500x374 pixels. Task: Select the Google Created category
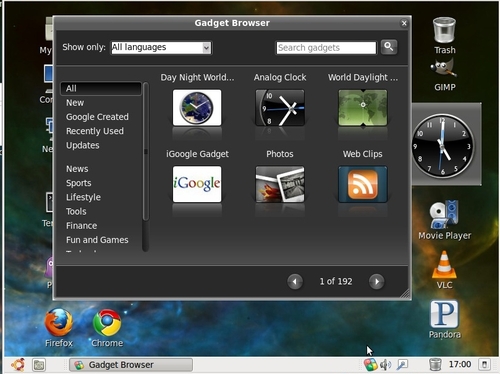pyautogui.click(x=97, y=117)
